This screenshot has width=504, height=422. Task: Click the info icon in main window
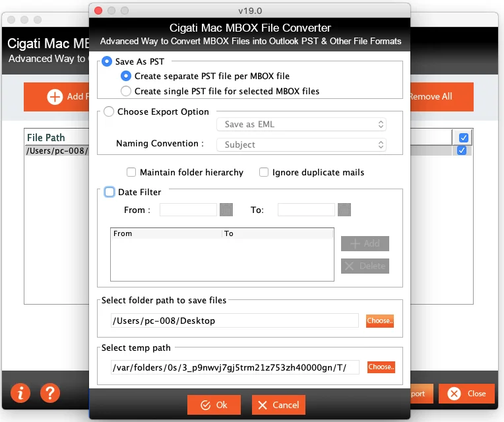click(x=20, y=392)
